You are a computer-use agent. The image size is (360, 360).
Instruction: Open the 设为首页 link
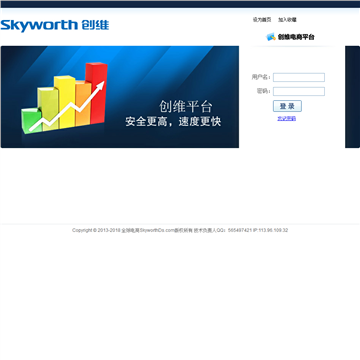[x=262, y=20]
